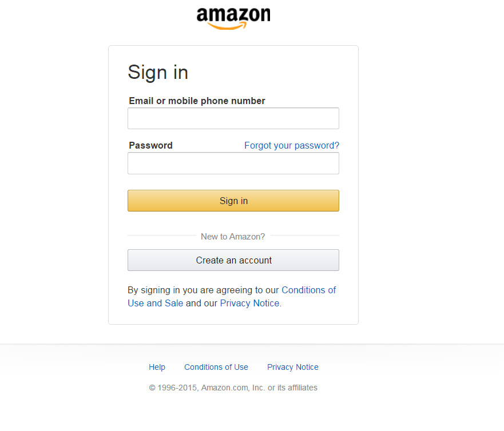Open Conditions of Use and Sale agreement link
The width and height of the screenshot is (504, 431).
click(x=309, y=290)
